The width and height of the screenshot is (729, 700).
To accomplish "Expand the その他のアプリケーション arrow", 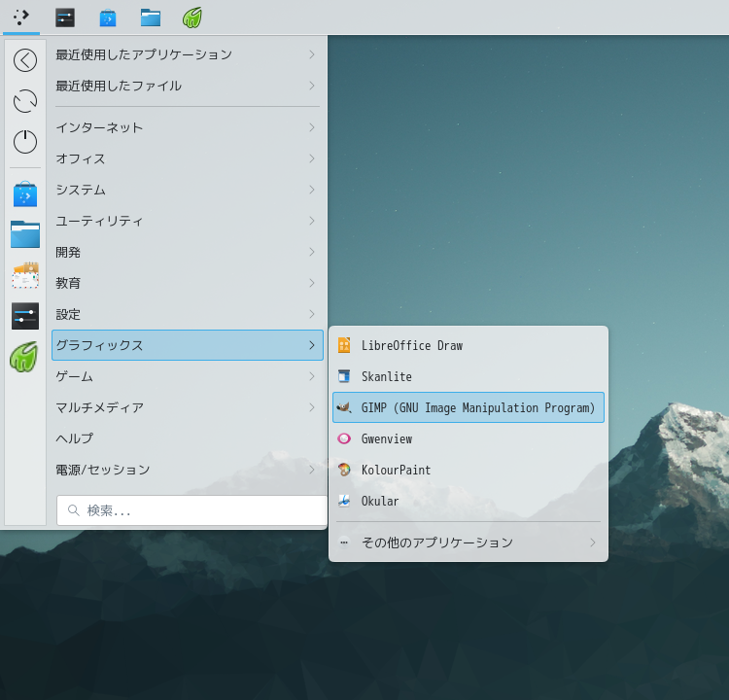I will pyautogui.click(x=593, y=542).
